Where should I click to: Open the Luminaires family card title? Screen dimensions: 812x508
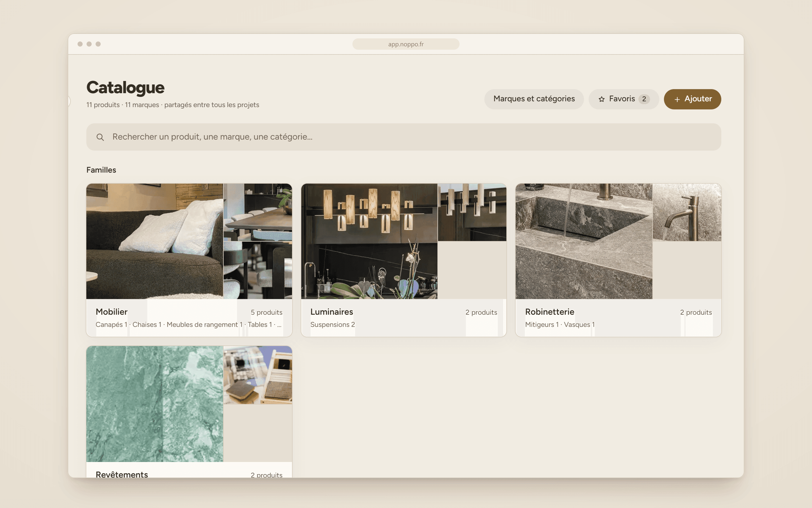[x=332, y=312]
